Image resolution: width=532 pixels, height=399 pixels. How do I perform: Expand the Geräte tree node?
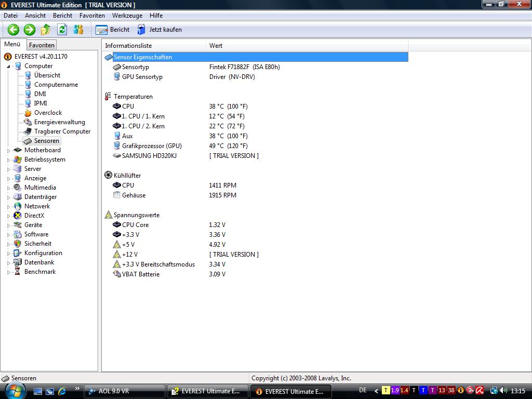coord(9,225)
